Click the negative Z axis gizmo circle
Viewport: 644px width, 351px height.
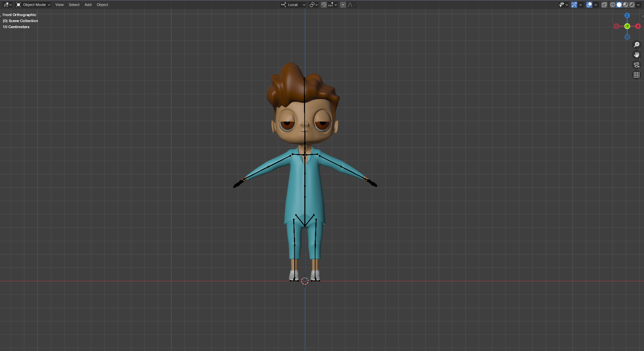coord(627,37)
